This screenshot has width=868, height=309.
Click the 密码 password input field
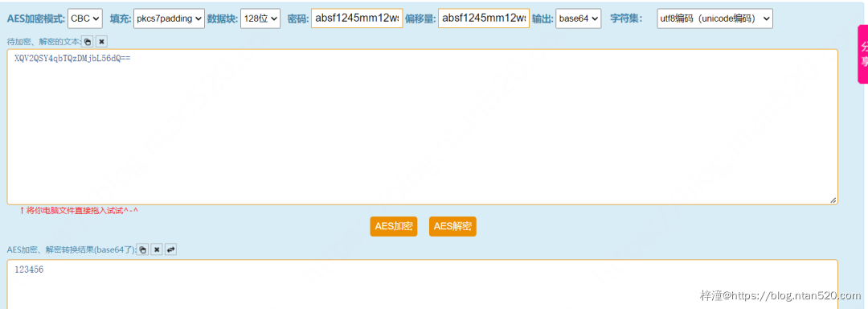(357, 19)
